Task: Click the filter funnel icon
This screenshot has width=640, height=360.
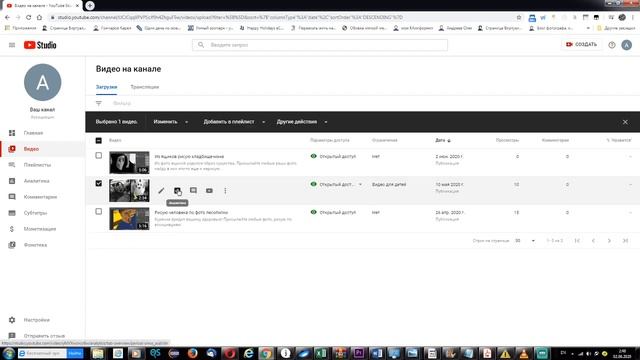Action: point(99,103)
